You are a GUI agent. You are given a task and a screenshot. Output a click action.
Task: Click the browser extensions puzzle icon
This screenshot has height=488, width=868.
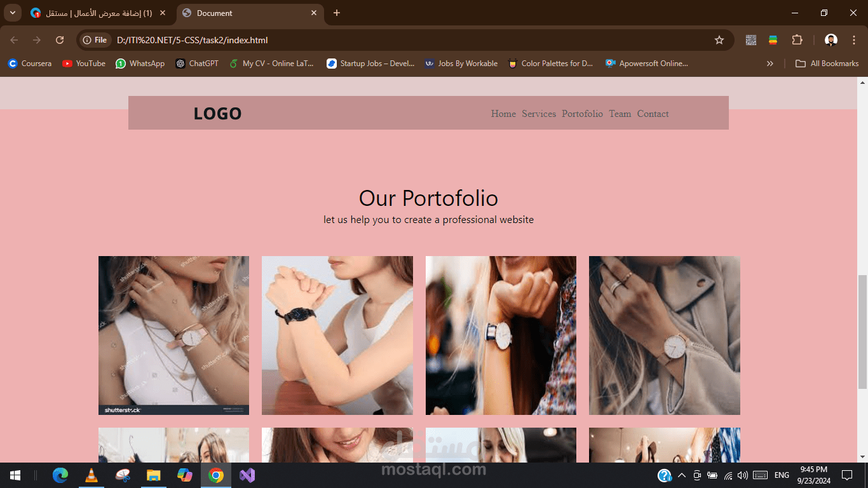tap(797, 39)
